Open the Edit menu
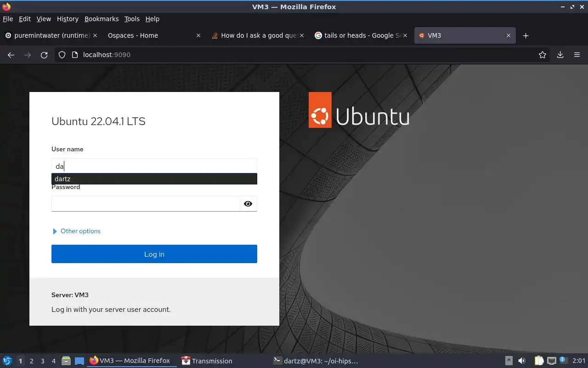This screenshot has height=368, width=588. point(25,19)
